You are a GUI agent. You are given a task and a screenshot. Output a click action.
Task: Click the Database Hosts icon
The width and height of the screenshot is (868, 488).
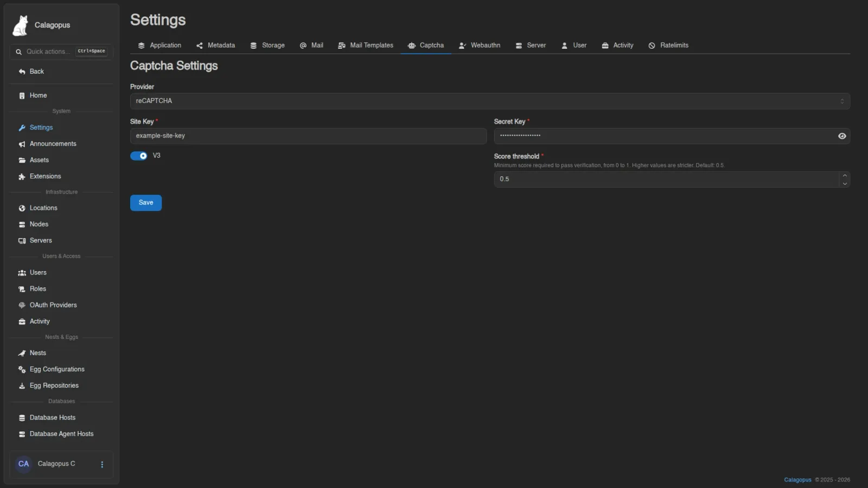(22, 418)
